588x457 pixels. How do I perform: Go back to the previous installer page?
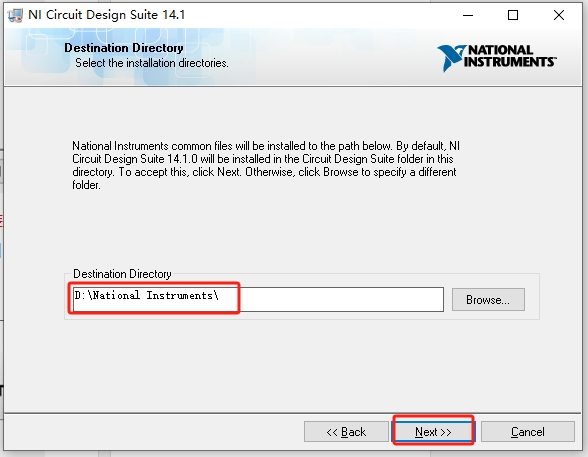coord(346,432)
